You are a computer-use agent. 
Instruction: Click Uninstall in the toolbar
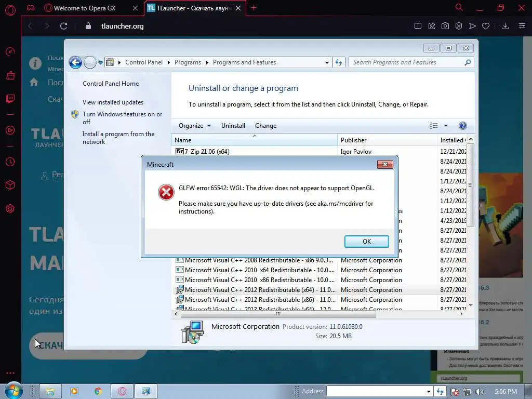click(x=233, y=126)
